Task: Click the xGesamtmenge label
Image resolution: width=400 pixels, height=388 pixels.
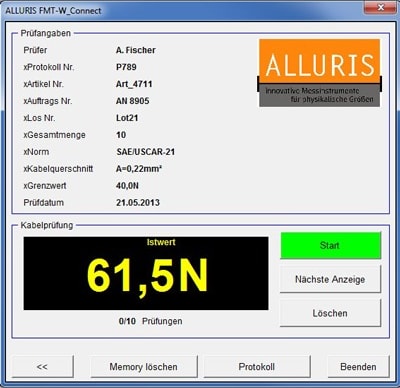Action: pos(54,135)
